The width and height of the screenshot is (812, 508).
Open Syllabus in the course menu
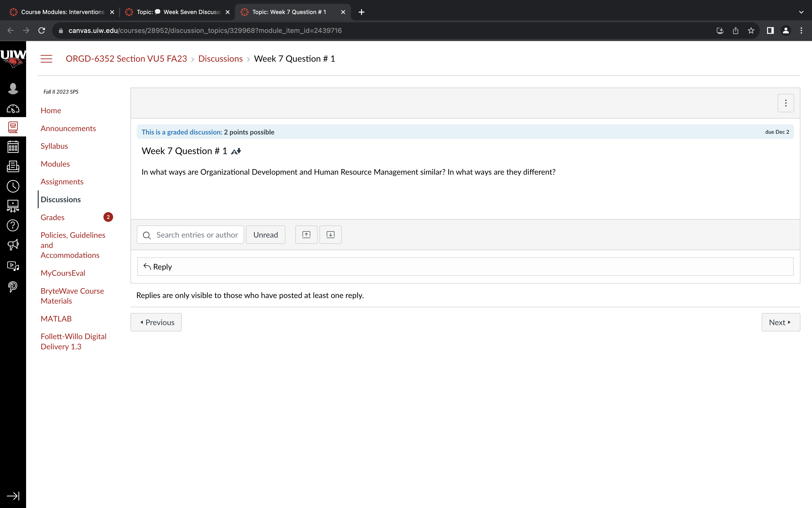pyautogui.click(x=54, y=146)
